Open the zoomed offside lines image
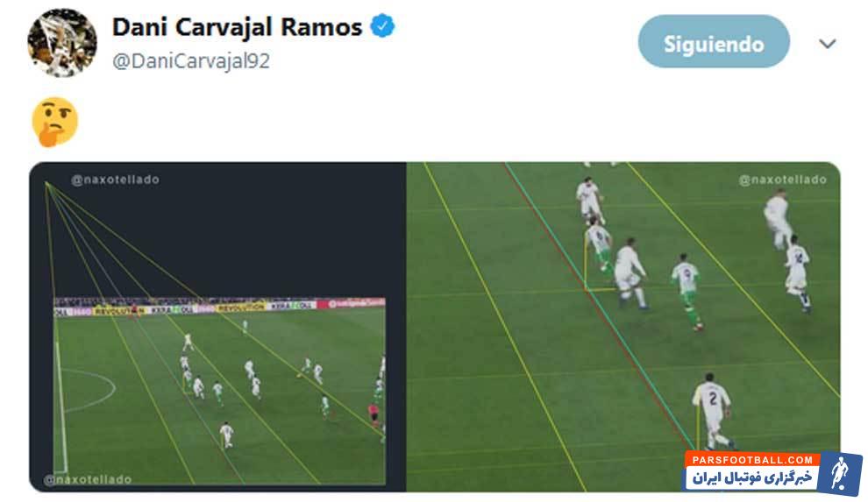The image size is (868, 502). [623, 326]
